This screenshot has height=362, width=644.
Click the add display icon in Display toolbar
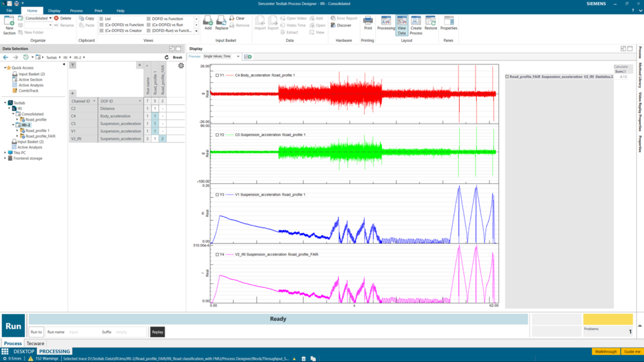pos(248,57)
